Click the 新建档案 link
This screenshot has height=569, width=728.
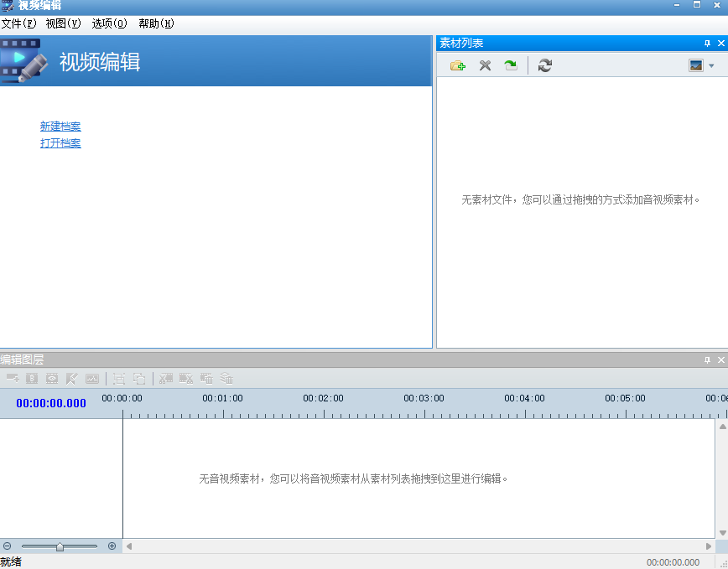[60, 127]
